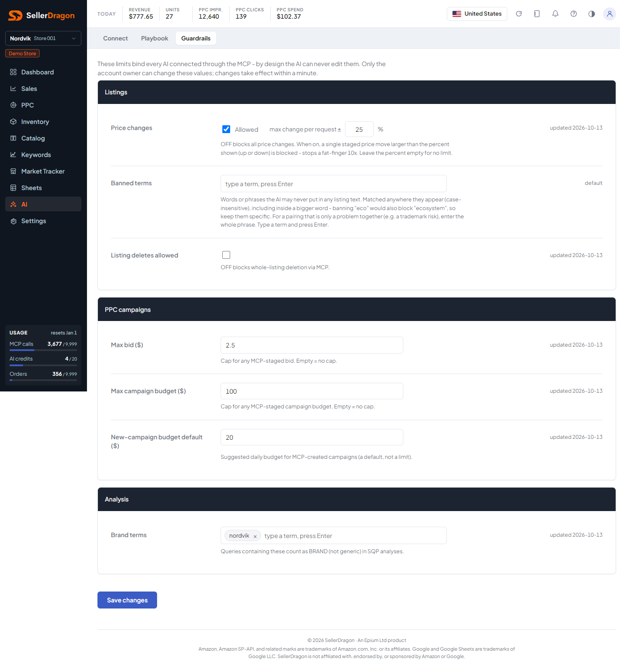
Task: Open Market Tracker in the sidebar
Action: [43, 171]
